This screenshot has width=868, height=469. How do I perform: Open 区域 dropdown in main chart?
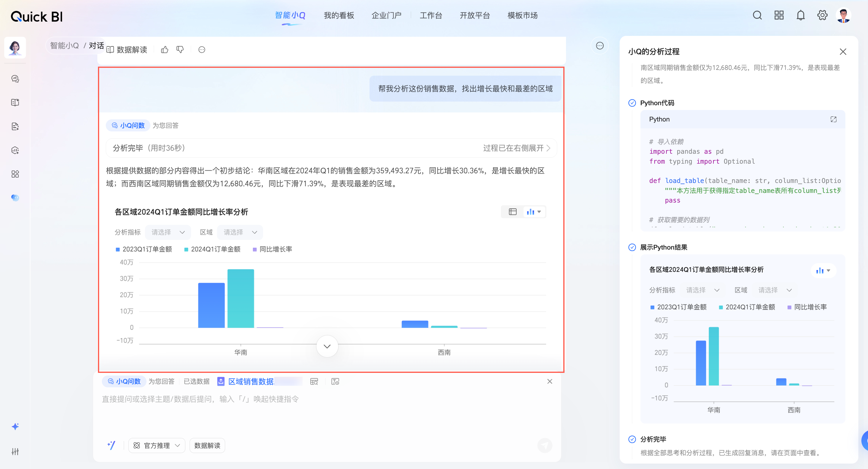coord(240,232)
